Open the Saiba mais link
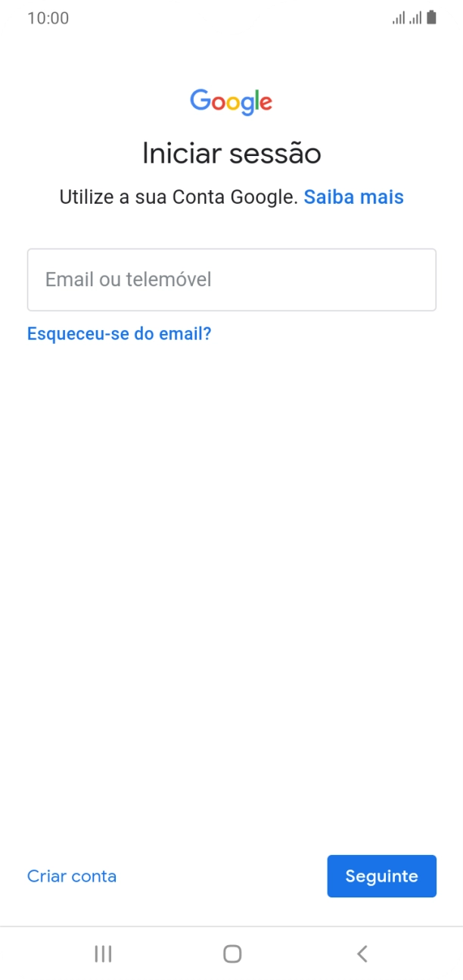Screen dimensions: 463x980 [x=353, y=196]
